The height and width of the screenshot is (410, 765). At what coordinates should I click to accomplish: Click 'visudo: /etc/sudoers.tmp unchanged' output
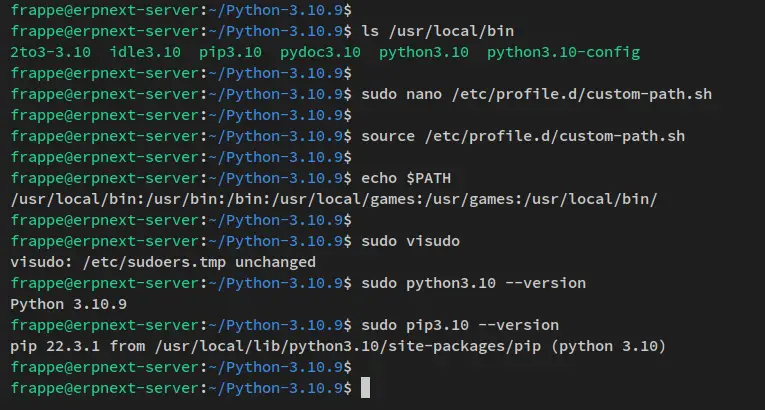[163, 262]
